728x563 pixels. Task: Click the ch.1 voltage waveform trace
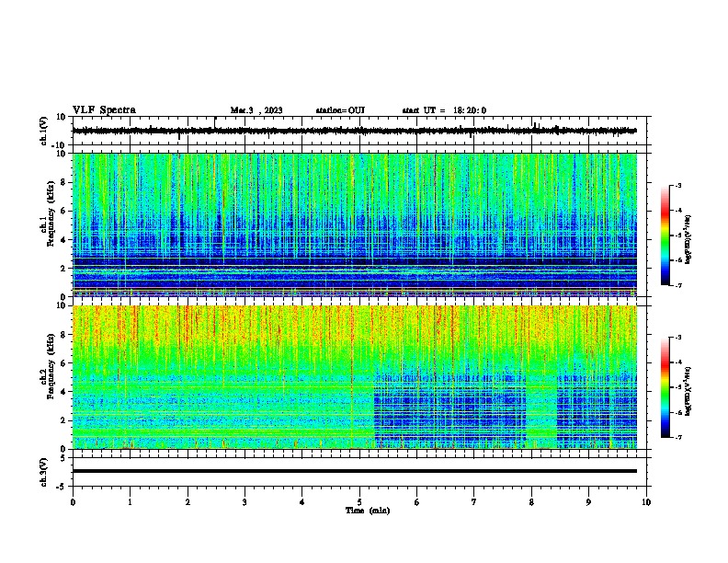pos(355,131)
